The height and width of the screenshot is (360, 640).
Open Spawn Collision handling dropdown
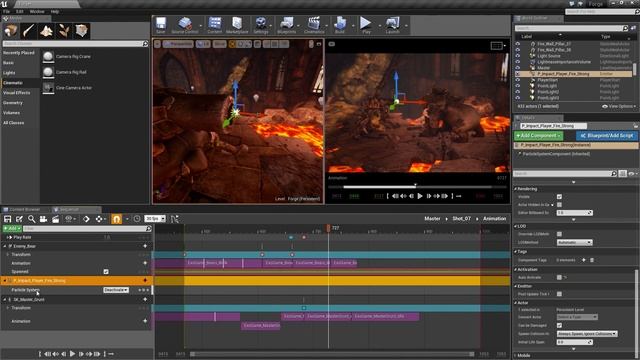point(587,334)
